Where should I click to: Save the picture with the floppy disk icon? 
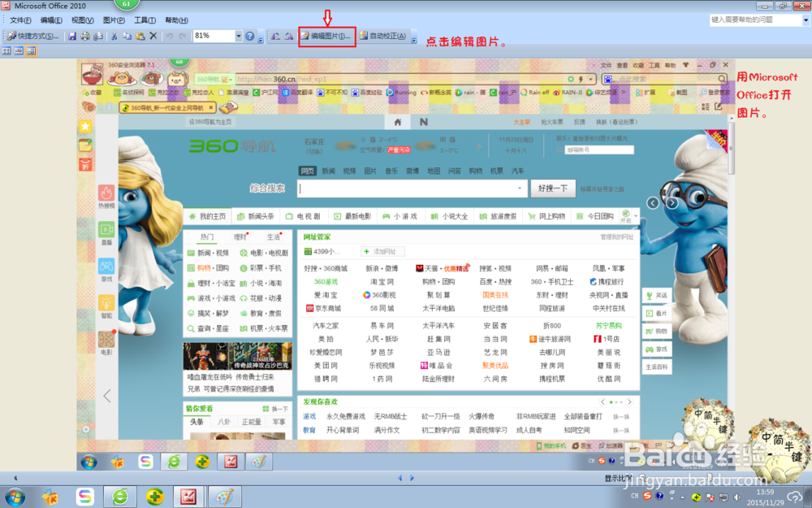(x=72, y=37)
